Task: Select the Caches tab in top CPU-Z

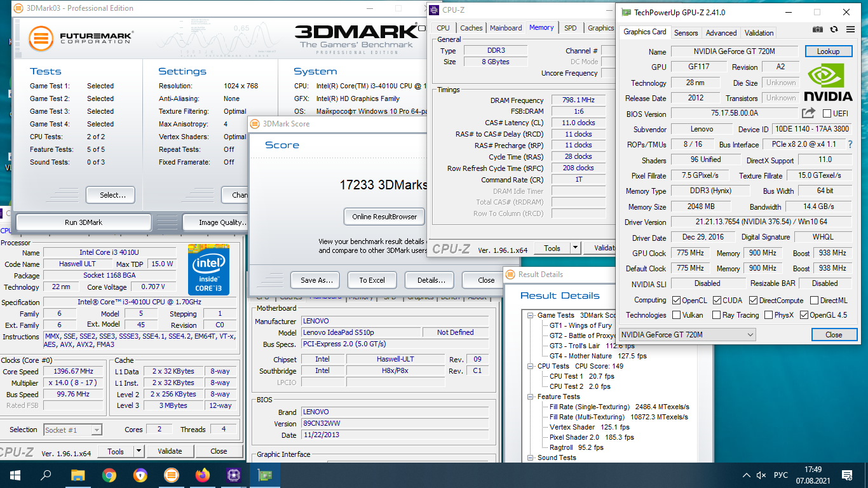Action: (471, 28)
